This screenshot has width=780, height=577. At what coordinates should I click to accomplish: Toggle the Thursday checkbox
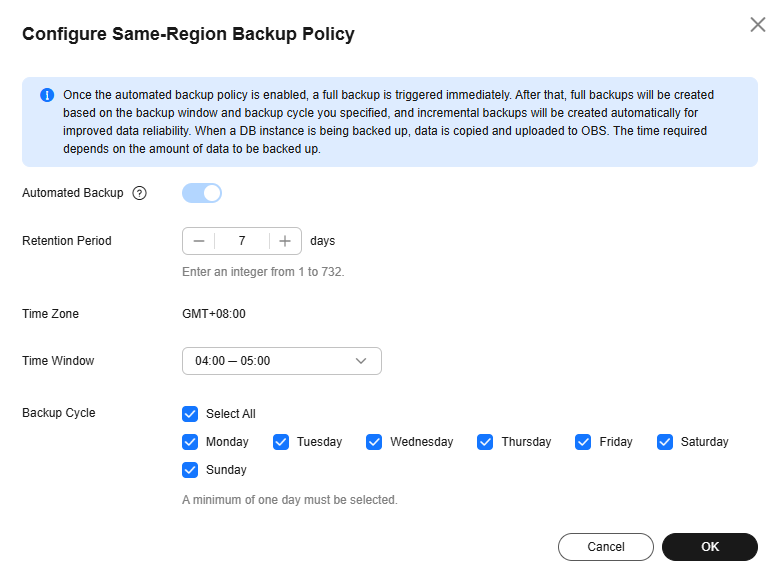click(x=485, y=442)
